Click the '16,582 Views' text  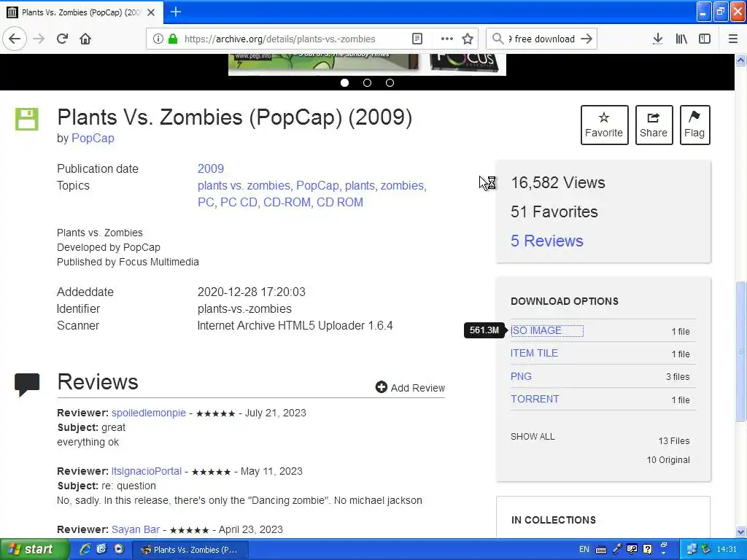[x=558, y=182]
